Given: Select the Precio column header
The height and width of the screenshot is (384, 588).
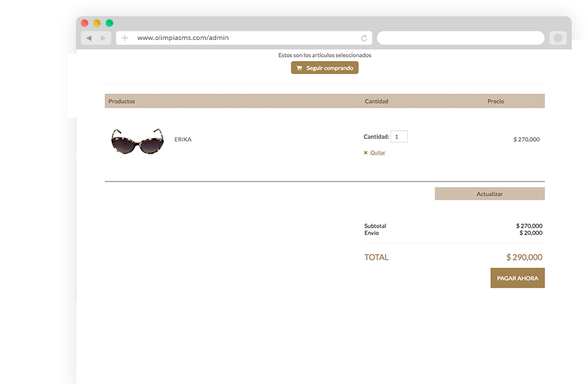Looking at the screenshot, I should (496, 102).
